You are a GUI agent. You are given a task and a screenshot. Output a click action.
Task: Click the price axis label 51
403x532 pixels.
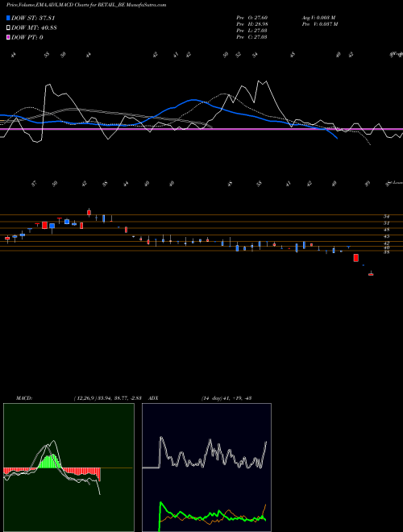[386, 223]
